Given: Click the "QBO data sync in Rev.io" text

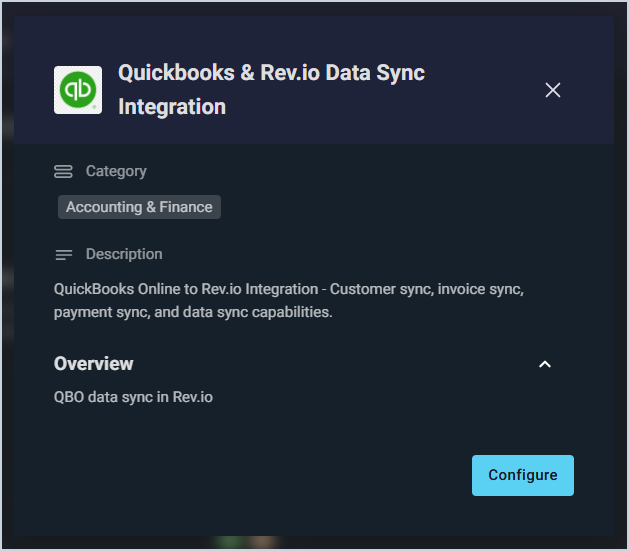Looking at the screenshot, I should point(133,397).
